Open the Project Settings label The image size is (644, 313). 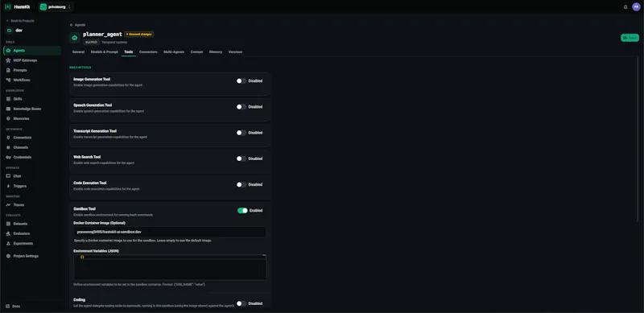26,257
